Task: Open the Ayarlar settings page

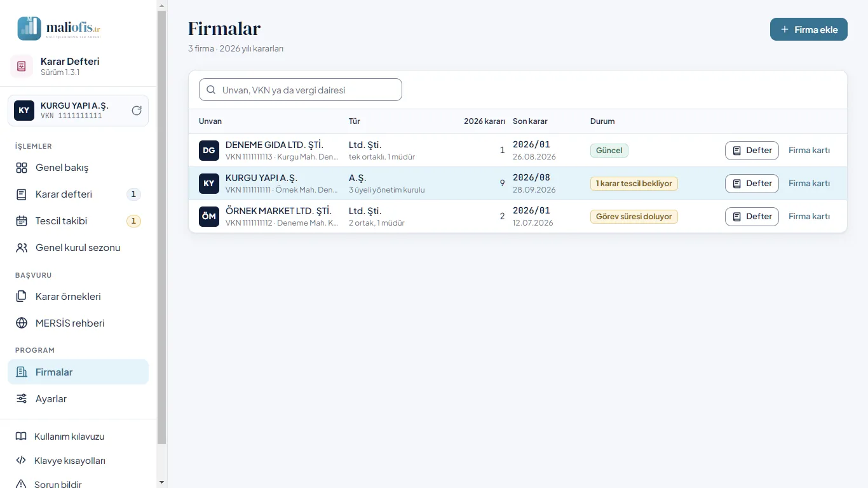Action: click(78, 399)
